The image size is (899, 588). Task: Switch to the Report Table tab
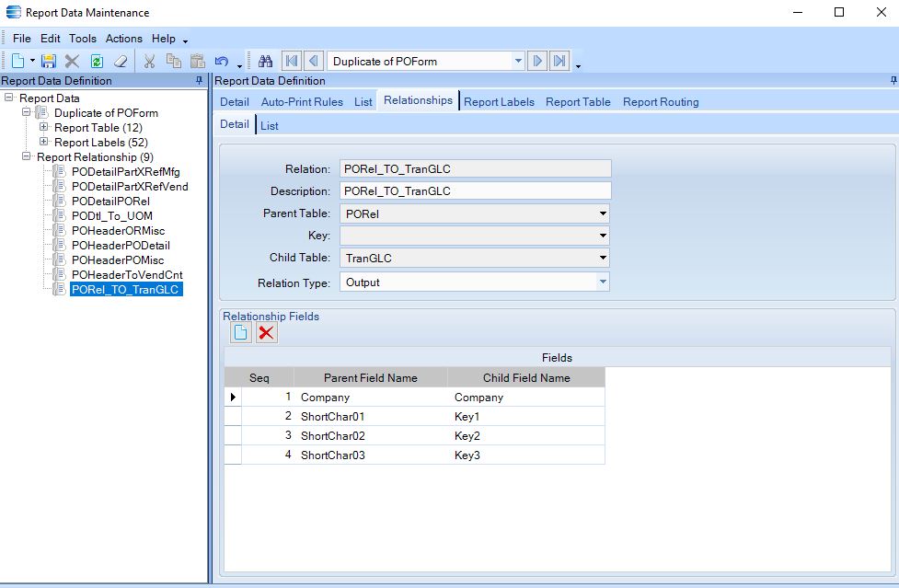[x=578, y=102]
